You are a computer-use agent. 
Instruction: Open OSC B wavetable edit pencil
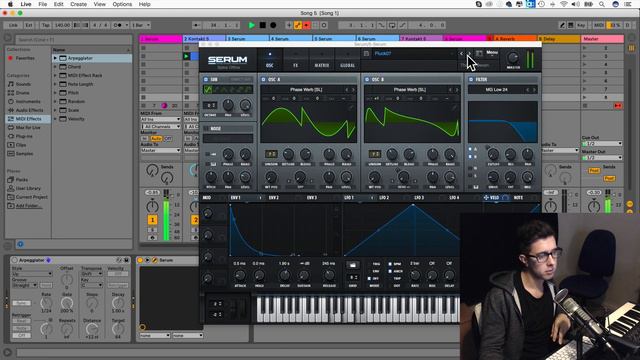tap(453, 107)
